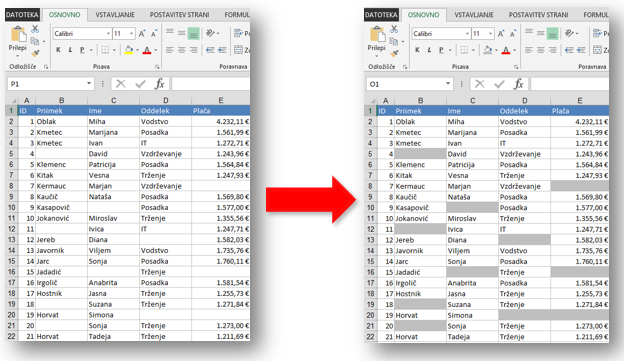624x361 pixels.
Task: Toggle Italic (L) in right window
Action: click(429, 50)
